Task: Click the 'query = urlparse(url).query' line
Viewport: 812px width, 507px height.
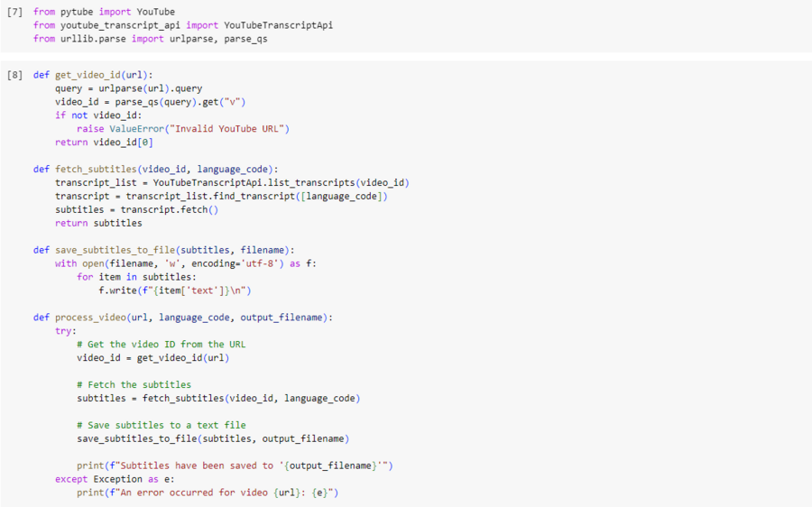Action: (128, 88)
